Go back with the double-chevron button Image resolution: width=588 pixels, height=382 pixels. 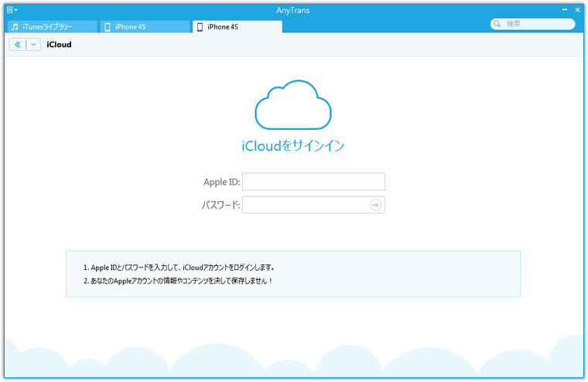pos(17,45)
